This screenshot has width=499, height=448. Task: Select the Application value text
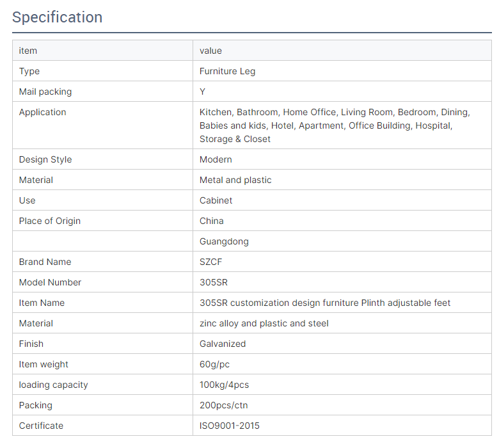(335, 125)
